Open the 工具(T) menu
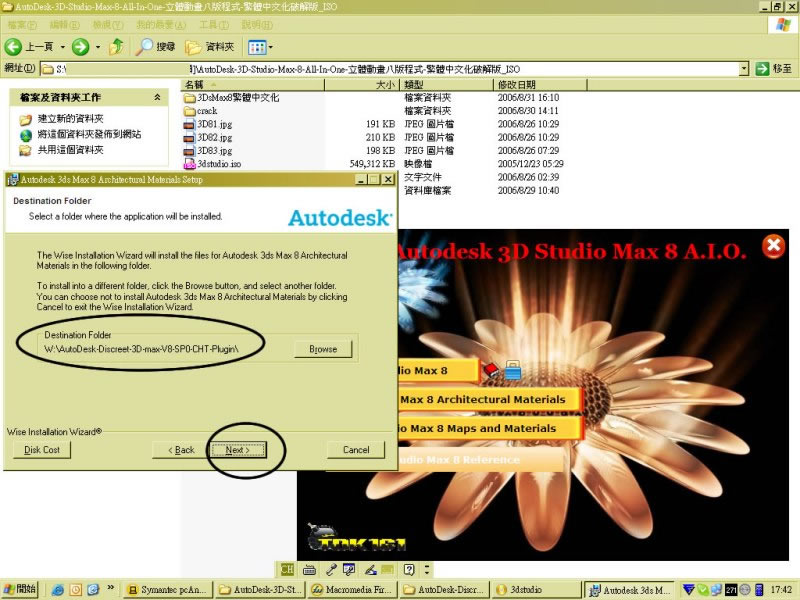This screenshot has width=800, height=600. point(214,25)
